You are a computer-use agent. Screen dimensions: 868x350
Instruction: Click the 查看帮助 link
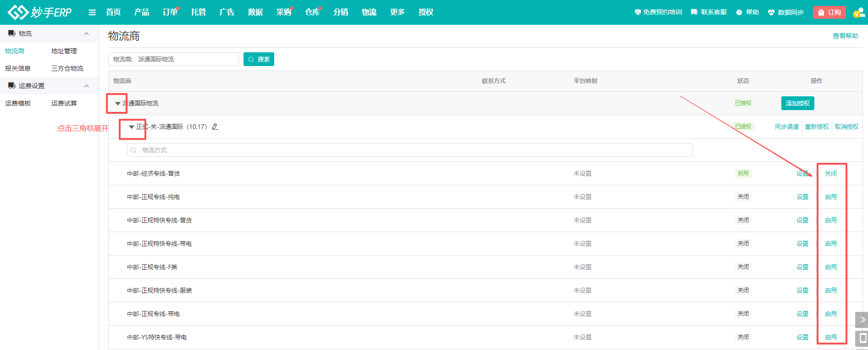pos(845,36)
